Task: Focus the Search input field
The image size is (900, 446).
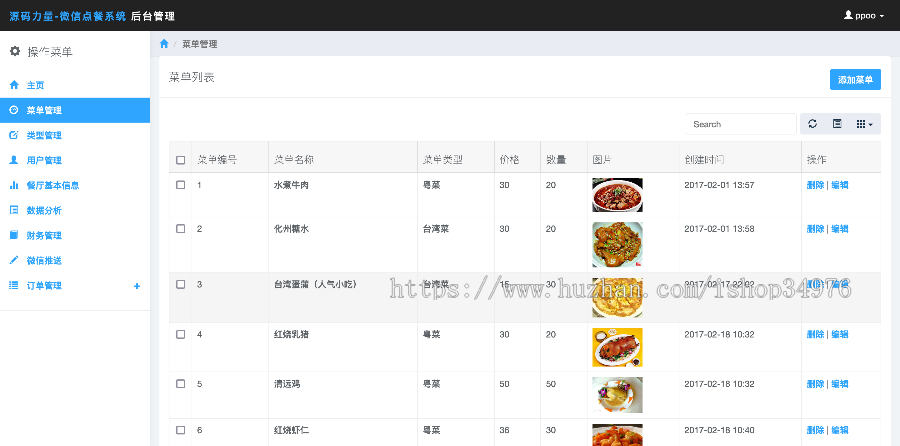Action: point(741,124)
